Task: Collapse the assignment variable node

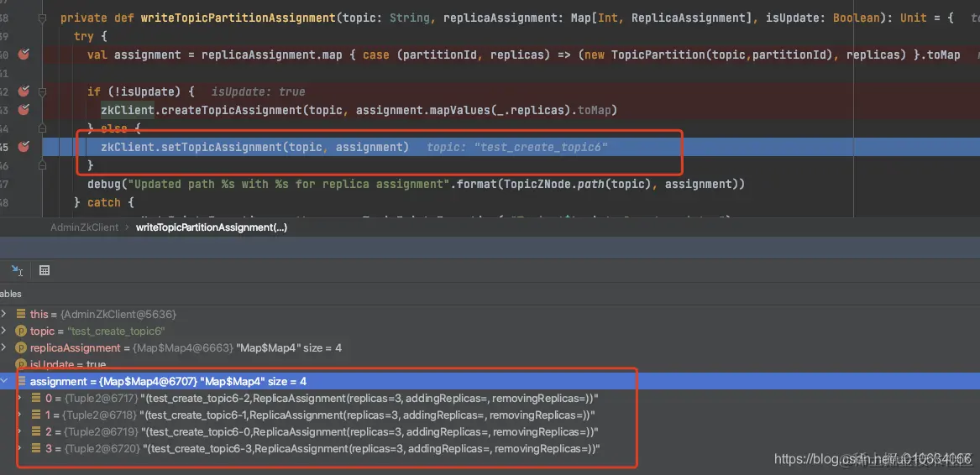Action: (x=3, y=381)
